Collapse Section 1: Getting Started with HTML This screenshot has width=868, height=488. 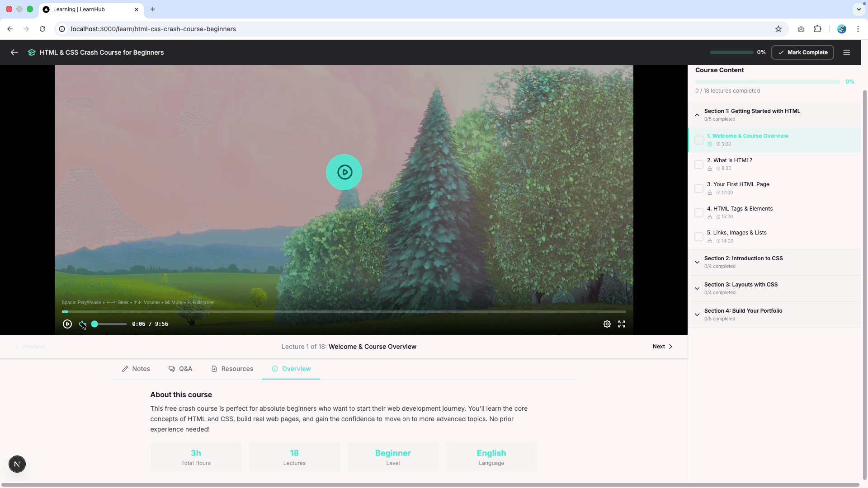(774, 115)
